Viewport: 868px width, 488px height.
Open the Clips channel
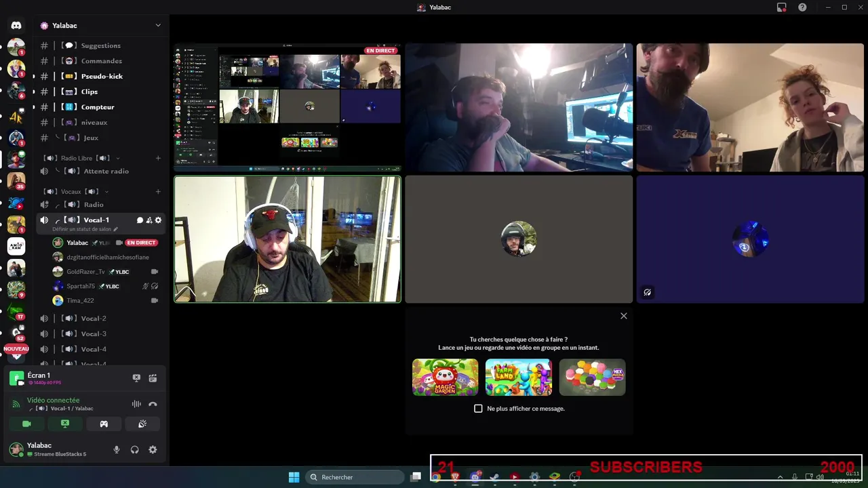pos(100,91)
